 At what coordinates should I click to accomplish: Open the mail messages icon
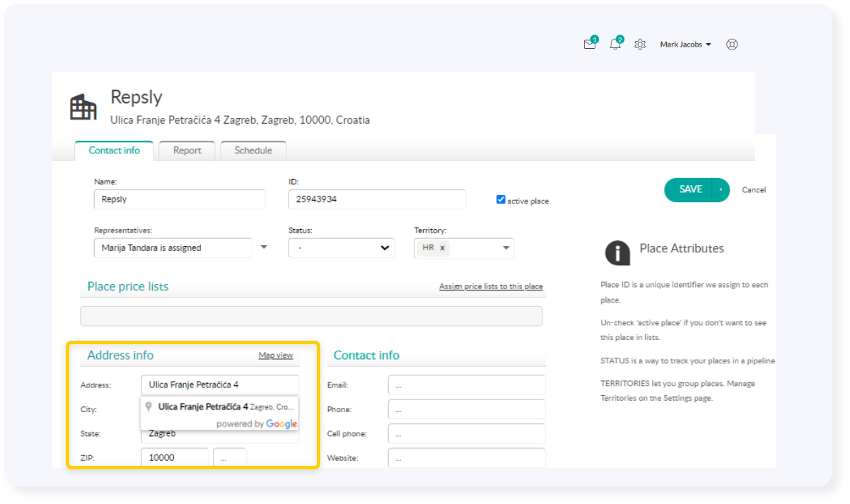click(590, 44)
